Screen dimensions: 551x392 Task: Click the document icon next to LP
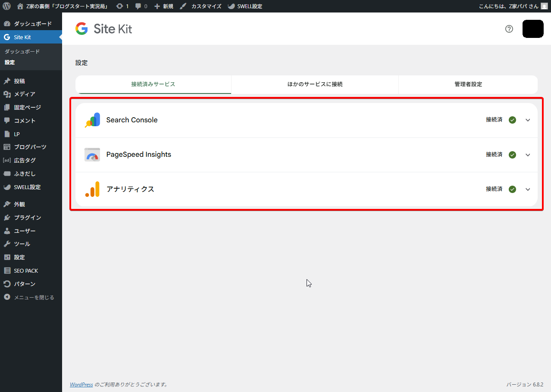7,134
